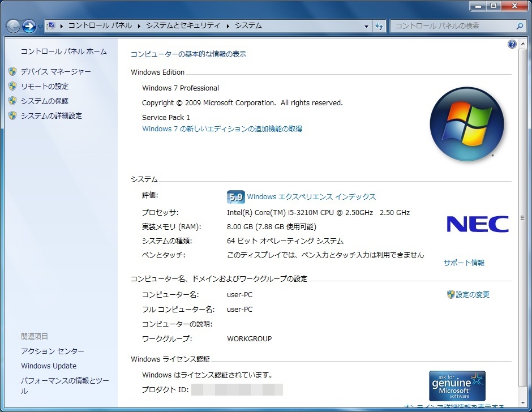Screen dimensions: 532x412
Task: Click the magnifier search icon
Action: click(519, 26)
